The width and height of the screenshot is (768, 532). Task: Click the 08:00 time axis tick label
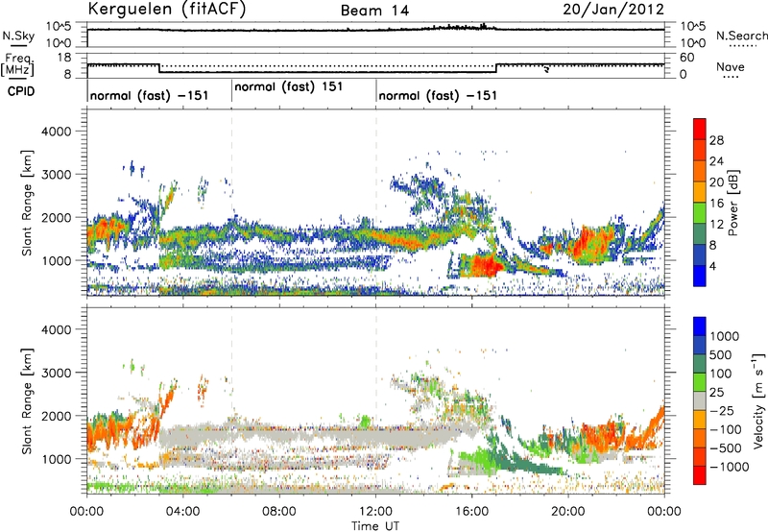278,512
